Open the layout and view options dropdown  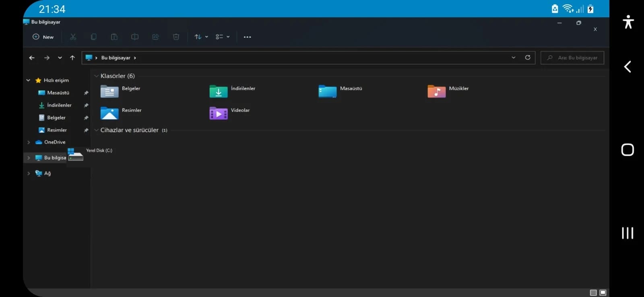[x=223, y=37]
